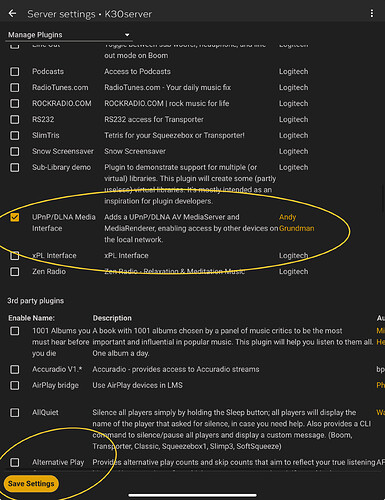Tap the bottom home gesture bar
The height and width of the screenshot is (500, 385).
coord(192,495)
